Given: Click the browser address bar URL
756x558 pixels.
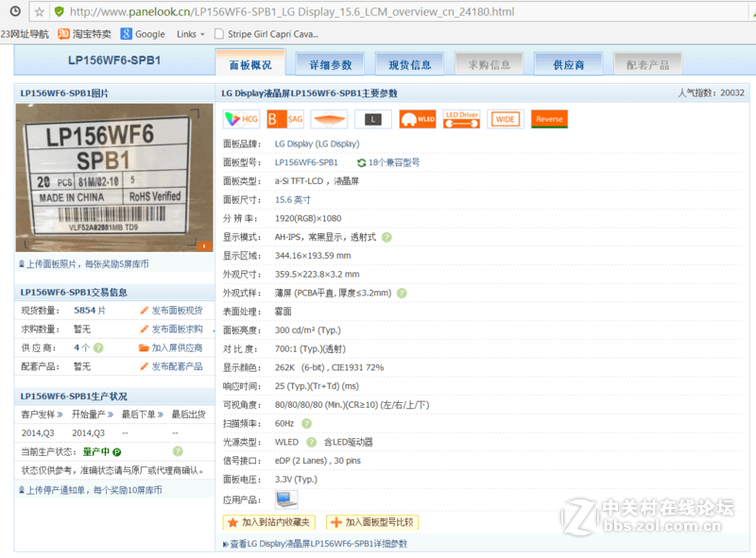Looking at the screenshot, I should [292, 11].
